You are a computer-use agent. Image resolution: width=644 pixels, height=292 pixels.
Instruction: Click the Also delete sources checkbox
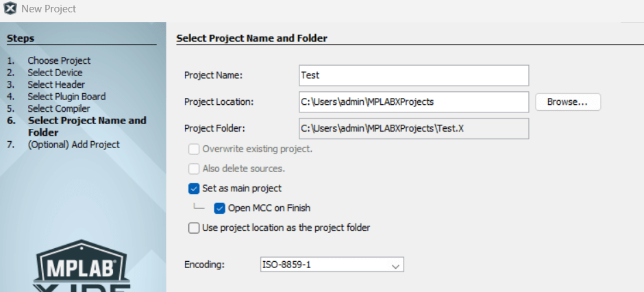tap(194, 169)
